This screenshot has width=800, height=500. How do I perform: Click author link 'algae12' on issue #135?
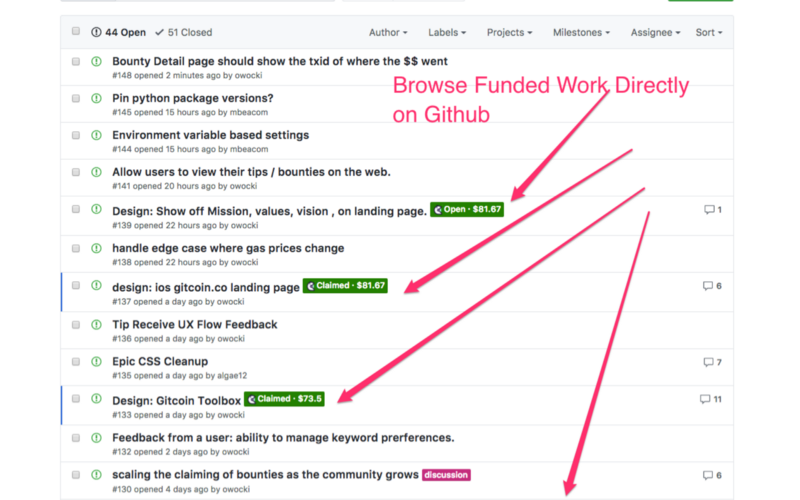[x=232, y=376]
